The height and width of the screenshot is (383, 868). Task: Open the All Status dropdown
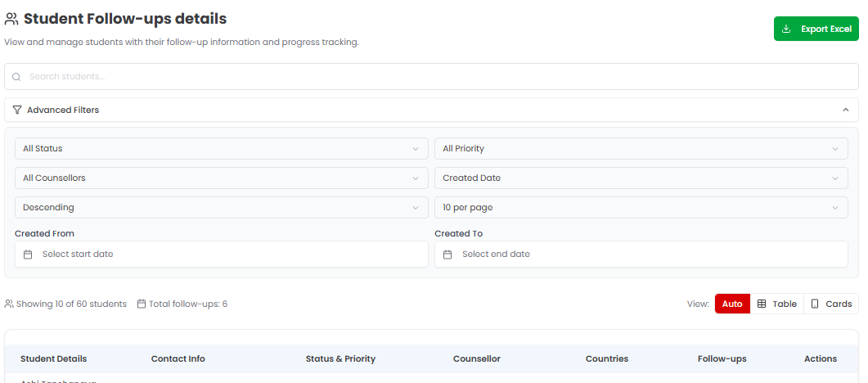[221, 149]
